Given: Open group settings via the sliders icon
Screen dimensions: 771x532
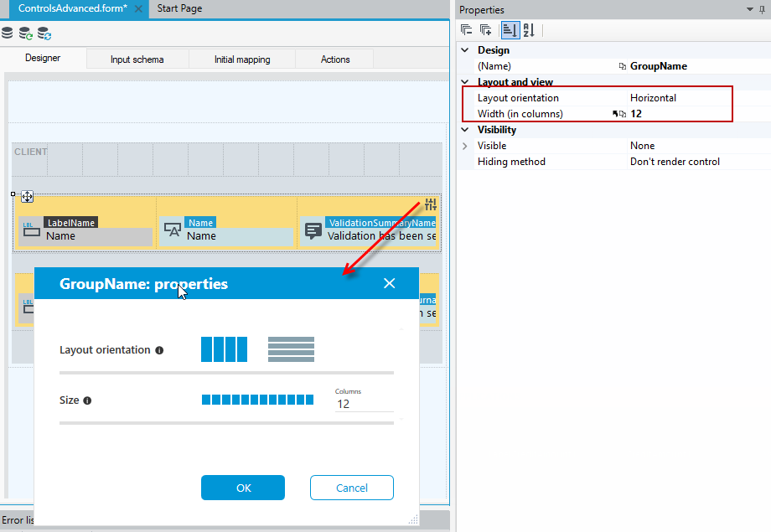Looking at the screenshot, I should (431, 204).
